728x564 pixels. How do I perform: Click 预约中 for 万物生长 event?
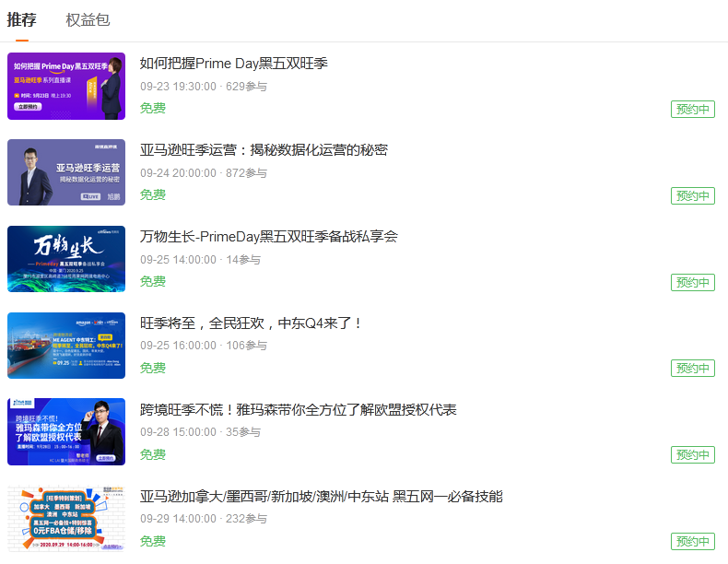pos(693,282)
